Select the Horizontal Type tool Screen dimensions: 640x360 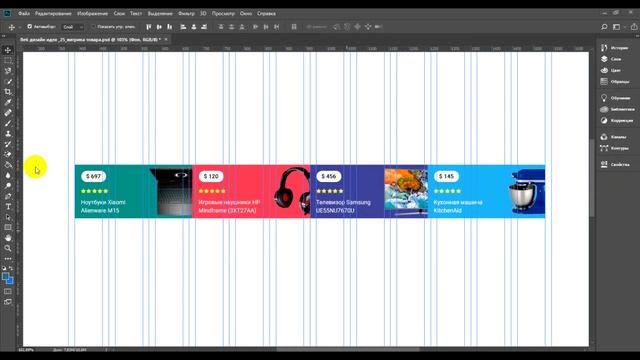click(8, 207)
